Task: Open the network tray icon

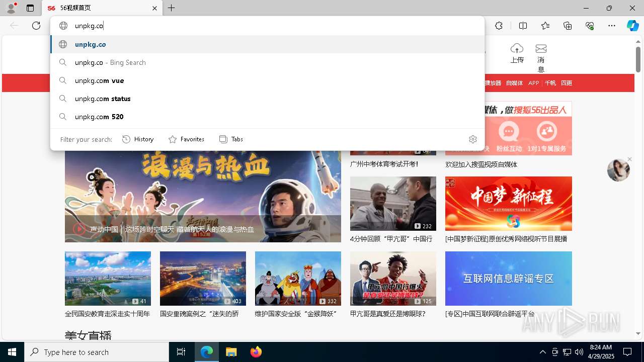Action: [x=567, y=352]
